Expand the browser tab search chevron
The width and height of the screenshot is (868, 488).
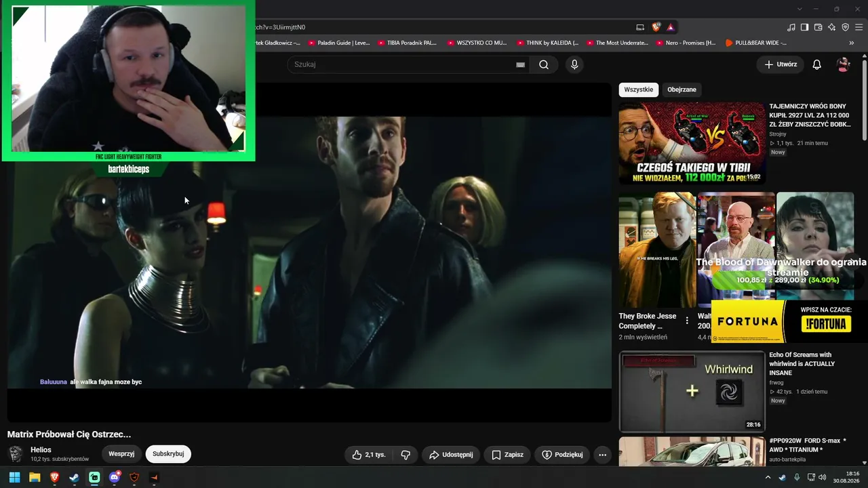[800, 9]
